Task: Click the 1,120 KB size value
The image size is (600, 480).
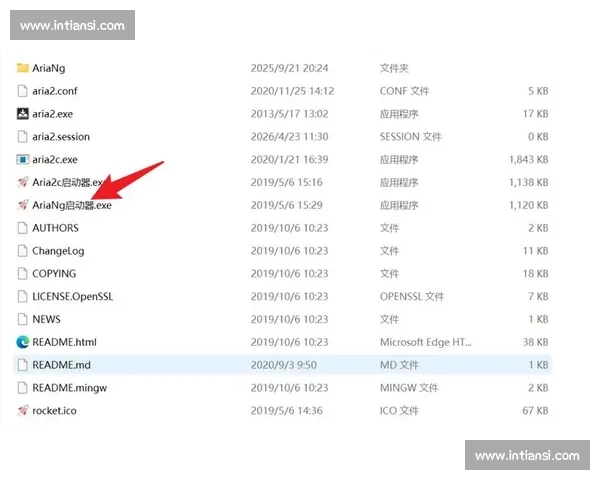Action: click(529, 205)
